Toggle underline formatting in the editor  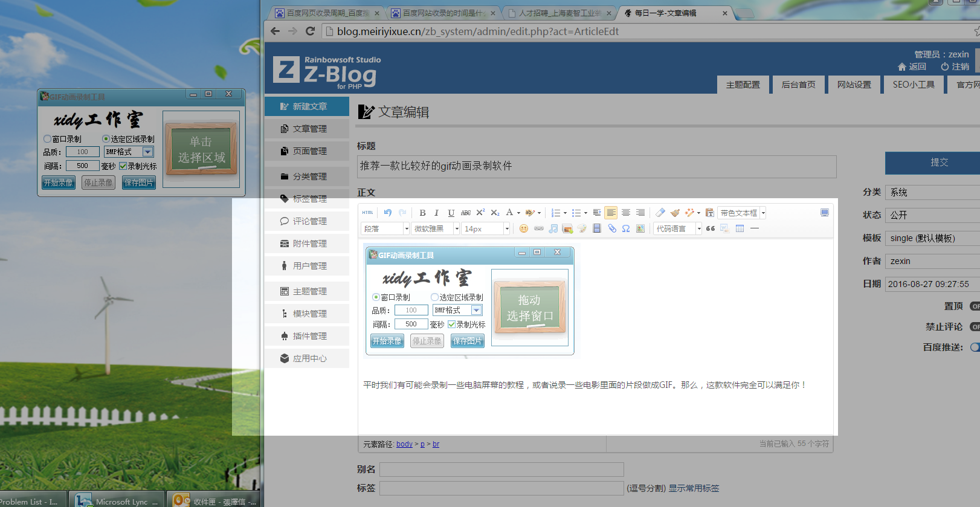click(451, 213)
